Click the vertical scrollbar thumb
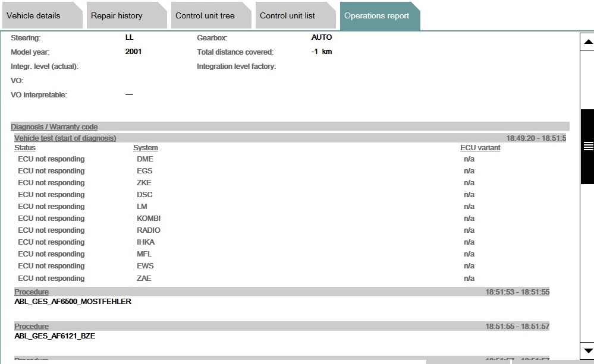The height and width of the screenshot is (364, 594). pos(588,146)
